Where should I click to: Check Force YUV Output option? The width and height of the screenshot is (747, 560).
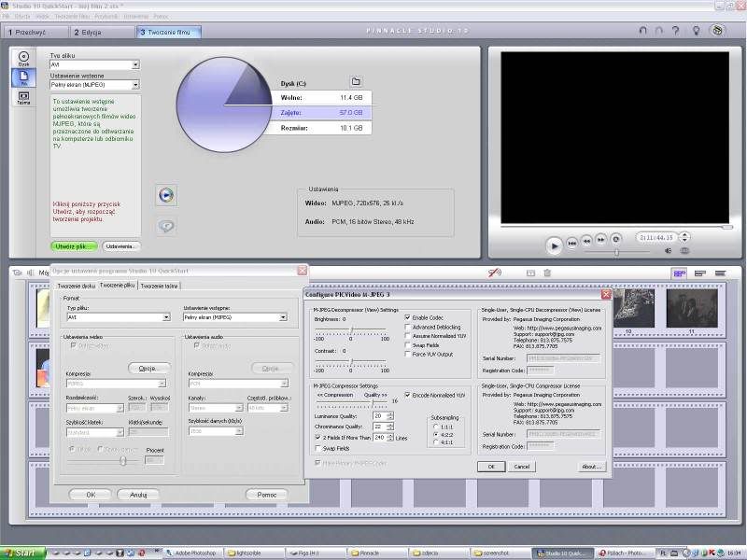(x=407, y=354)
